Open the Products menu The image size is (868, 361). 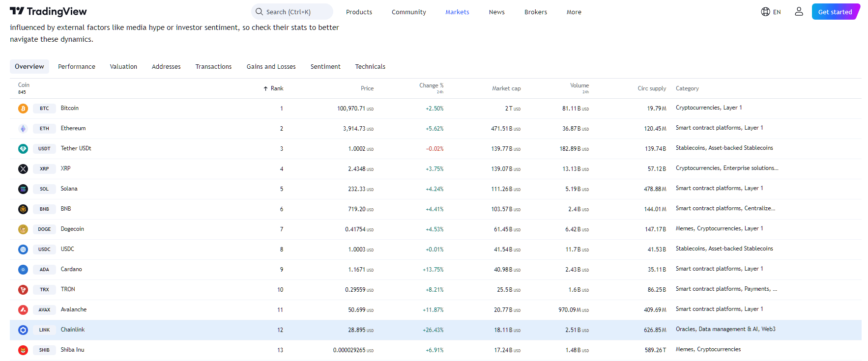pyautogui.click(x=359, y=12)
